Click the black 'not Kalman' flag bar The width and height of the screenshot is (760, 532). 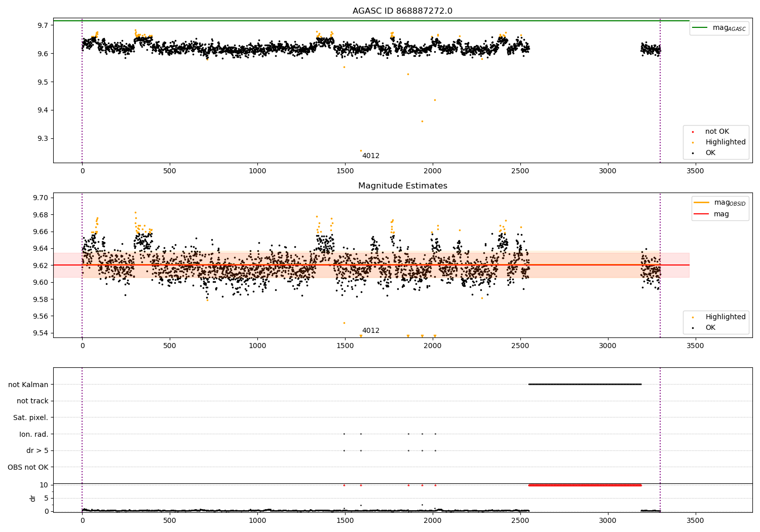coord(585,384)
